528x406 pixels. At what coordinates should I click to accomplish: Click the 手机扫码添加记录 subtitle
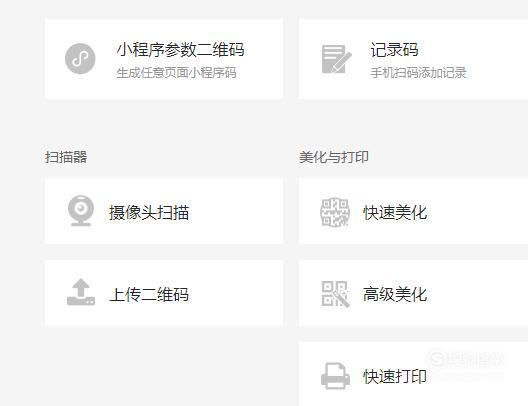[x=419, y=73]
